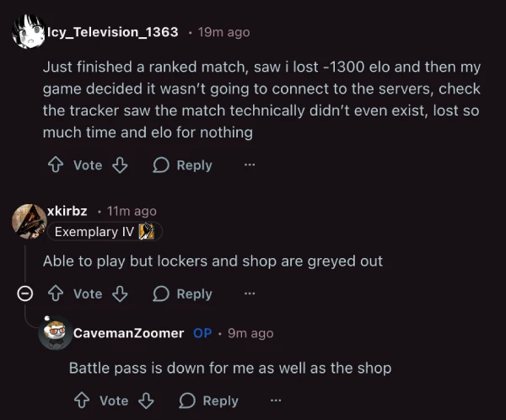Open the Icy_Television_1363 username link
The height and width of the screenshot is (420, 506).
tap(112, 32)
